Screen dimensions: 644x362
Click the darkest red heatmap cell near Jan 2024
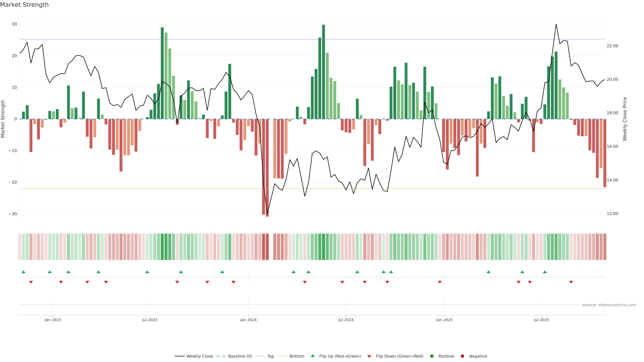(x=267, y=247)
